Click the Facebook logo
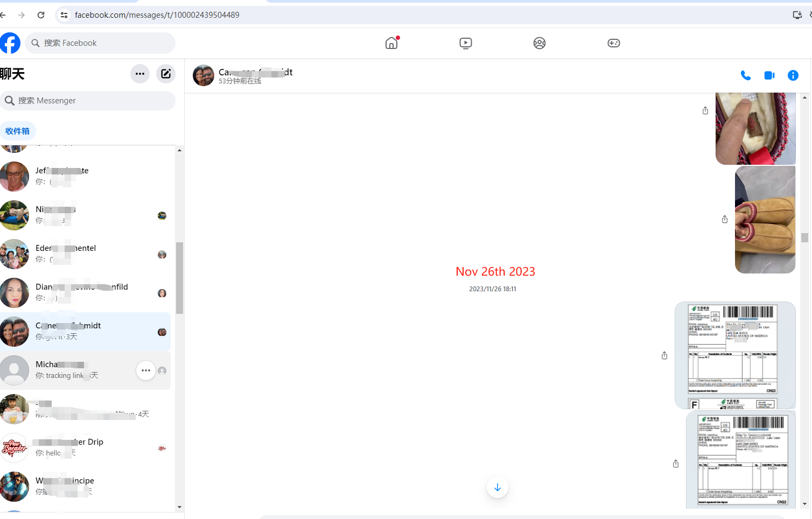 click(10, 43)
